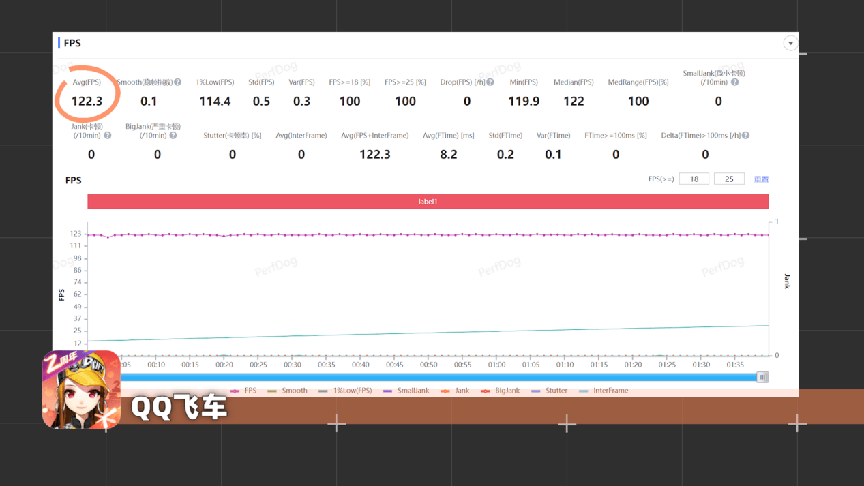Toggle the FPS series in the legend
The width and height of the screenshot is (864, 486).
[x=245, y=391]
